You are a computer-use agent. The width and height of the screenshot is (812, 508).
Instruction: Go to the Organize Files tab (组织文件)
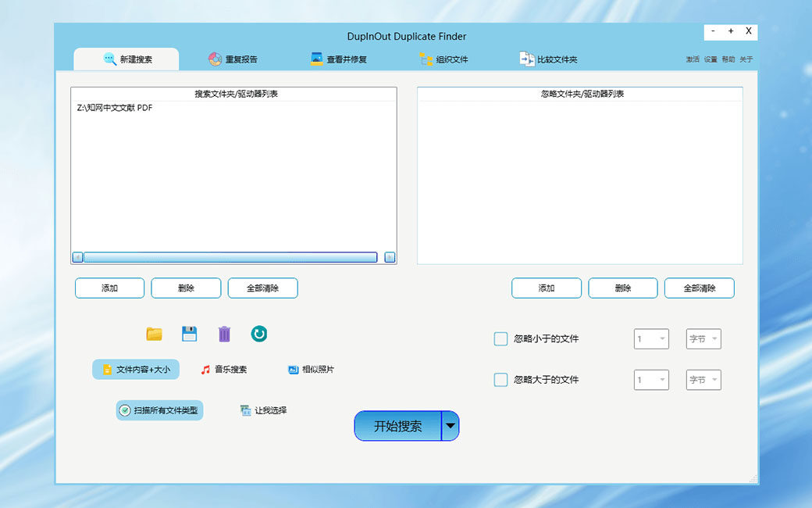pos(443,59)
